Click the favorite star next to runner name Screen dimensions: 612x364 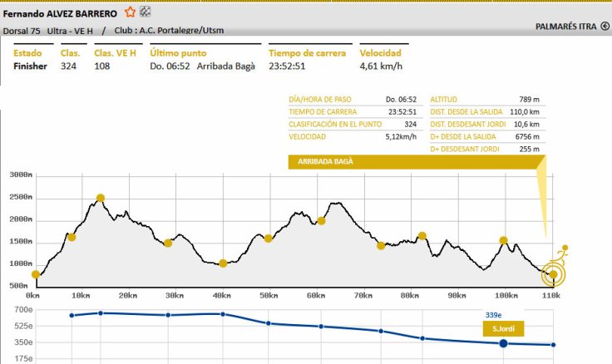tap(130, 12)
